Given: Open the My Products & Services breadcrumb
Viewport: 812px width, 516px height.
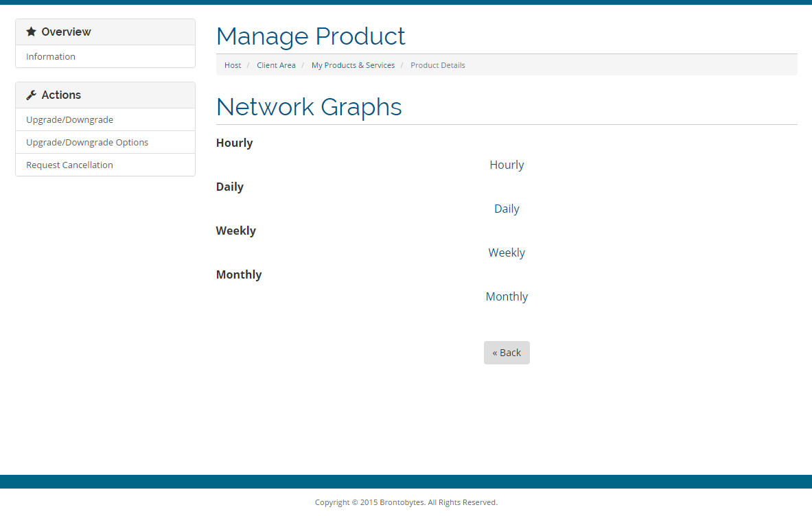Looking at the screenshot, I should (353, 65).
